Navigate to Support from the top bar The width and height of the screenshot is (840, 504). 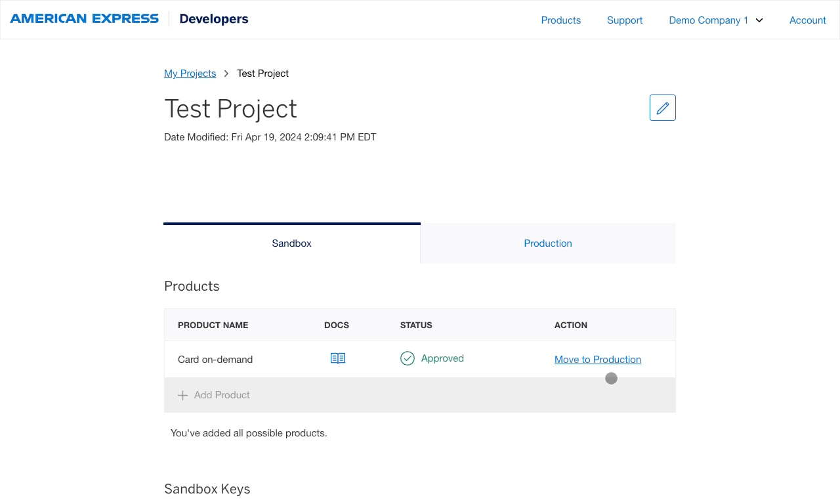[x=624, y=20]
